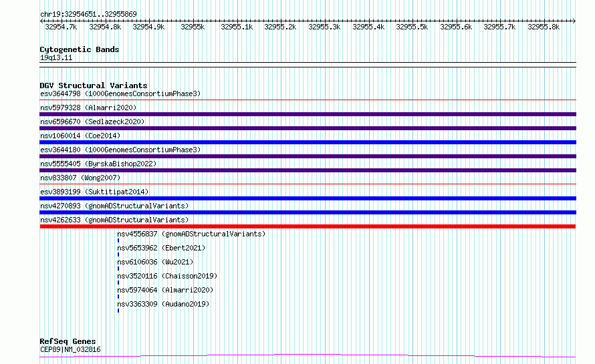Screen dimensions: 595x364
Task: Open variant esv3644180 (1000GenomesConsortiumPhase3) label
Action: tap(120, 150)
